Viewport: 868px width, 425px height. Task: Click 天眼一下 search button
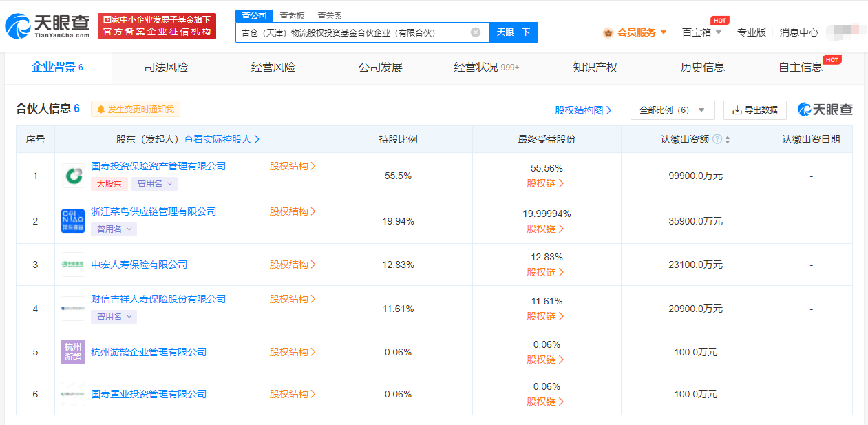click(514, 32)
